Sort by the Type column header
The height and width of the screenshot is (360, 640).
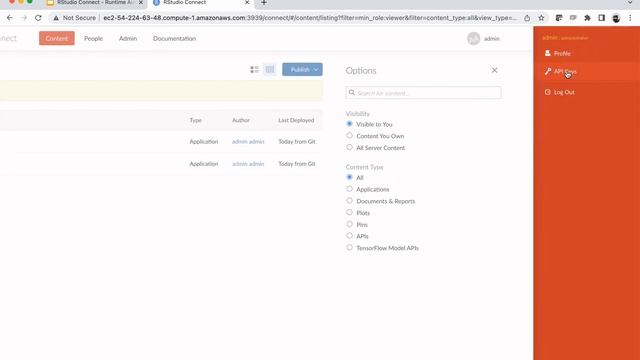(x=196, y=120)
